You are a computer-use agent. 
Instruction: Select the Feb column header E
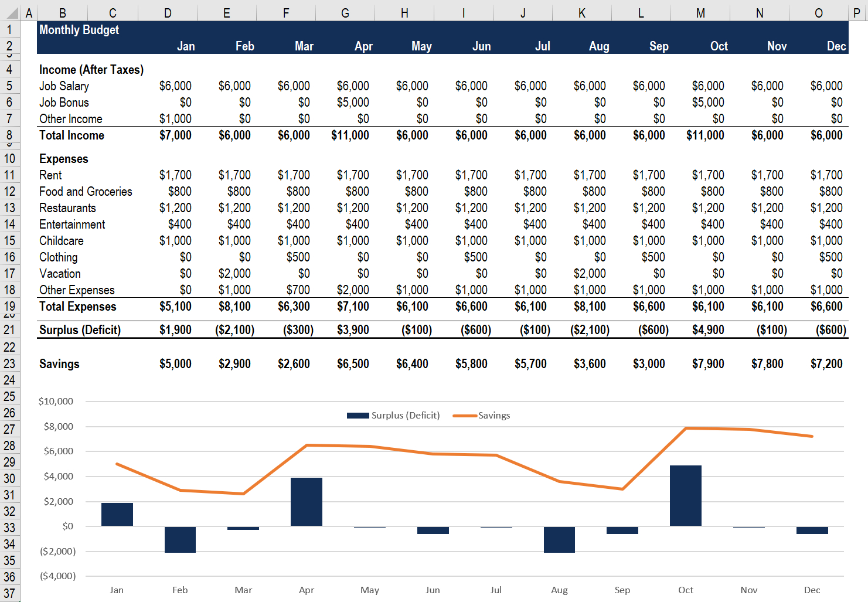point(226,12)
